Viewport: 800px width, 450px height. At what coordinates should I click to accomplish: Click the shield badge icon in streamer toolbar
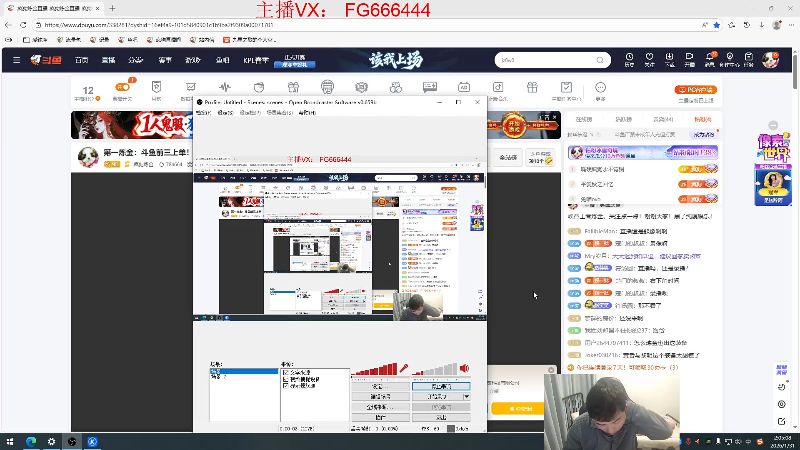click(x=157, y=87)
